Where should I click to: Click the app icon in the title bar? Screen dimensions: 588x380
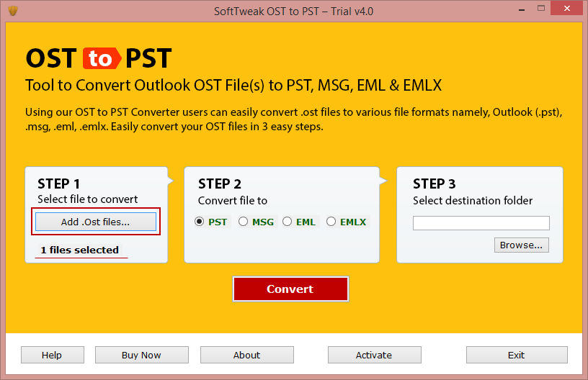[x=12, y=11]
